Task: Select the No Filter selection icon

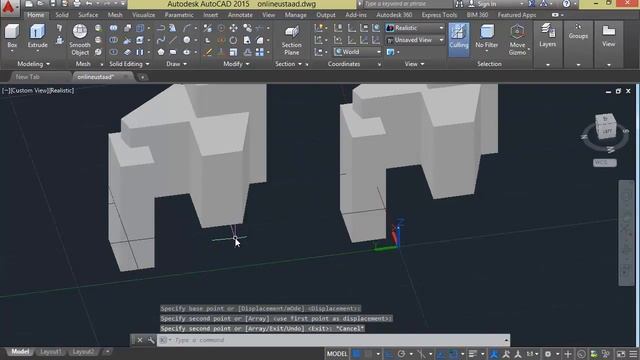Action: click(x=487, y=37)
